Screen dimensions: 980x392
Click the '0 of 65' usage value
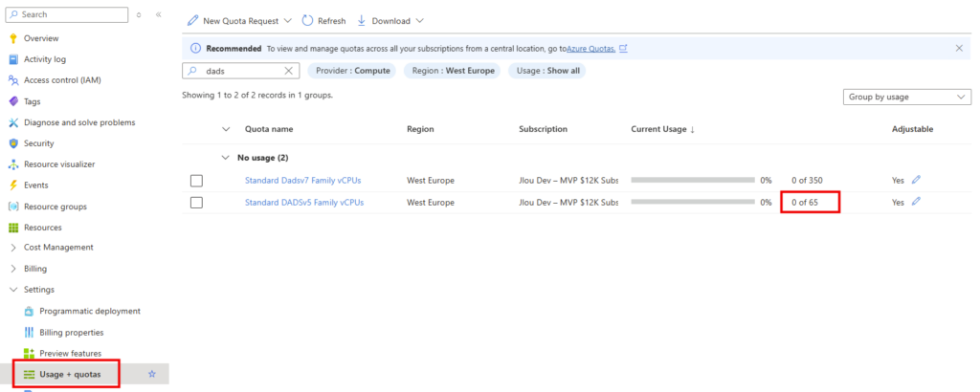point(805,203)
